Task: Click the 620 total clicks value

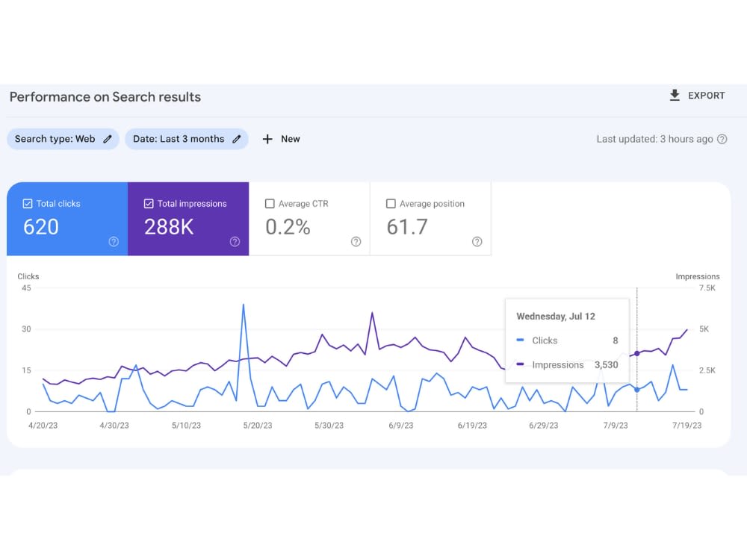Action: point(41,227)
